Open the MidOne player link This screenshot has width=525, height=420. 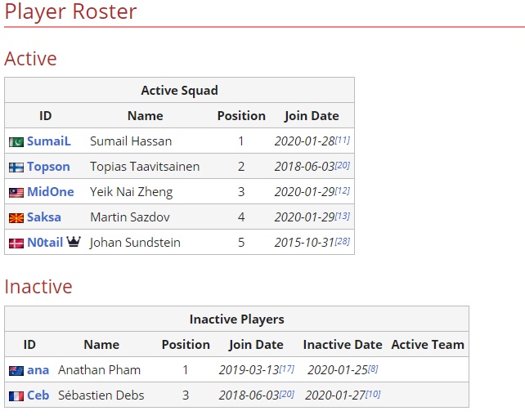click(x=51, y=192)
